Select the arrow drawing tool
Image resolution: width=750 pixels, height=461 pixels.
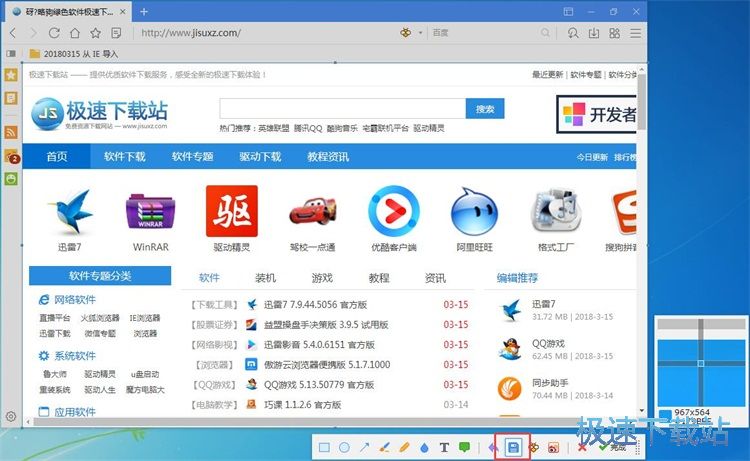click(364, 448)
